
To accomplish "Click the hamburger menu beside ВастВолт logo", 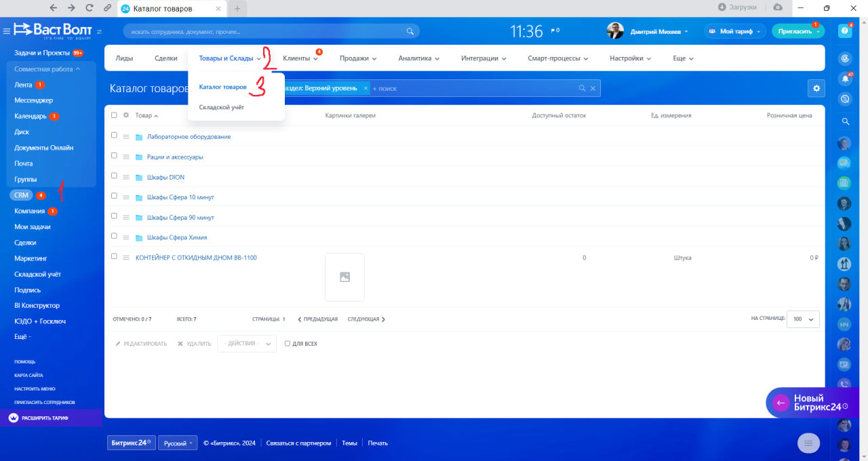I will coord(7,31).
